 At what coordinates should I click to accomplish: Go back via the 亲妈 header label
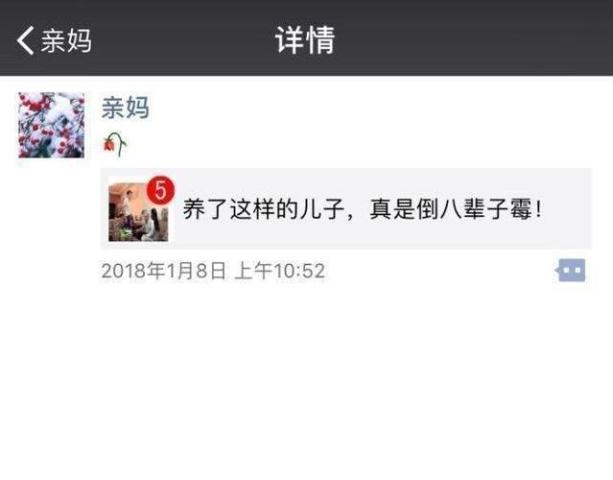(66, 41)
